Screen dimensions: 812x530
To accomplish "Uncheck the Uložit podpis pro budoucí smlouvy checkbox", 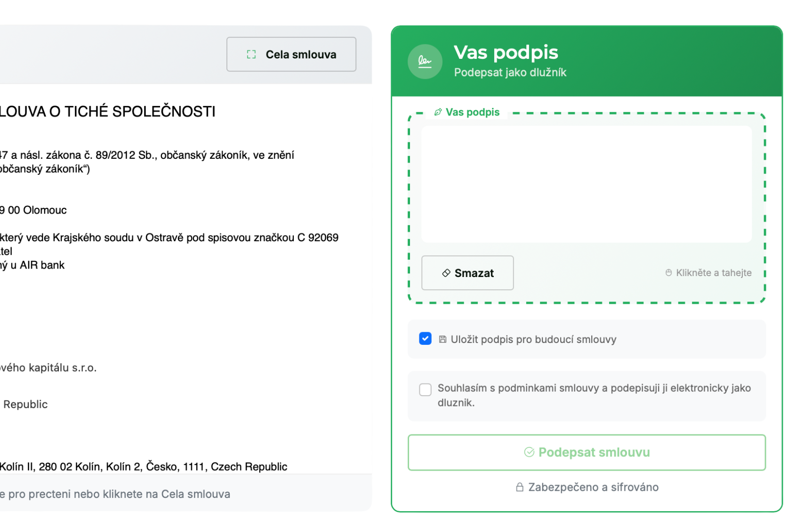I will 425,339.
